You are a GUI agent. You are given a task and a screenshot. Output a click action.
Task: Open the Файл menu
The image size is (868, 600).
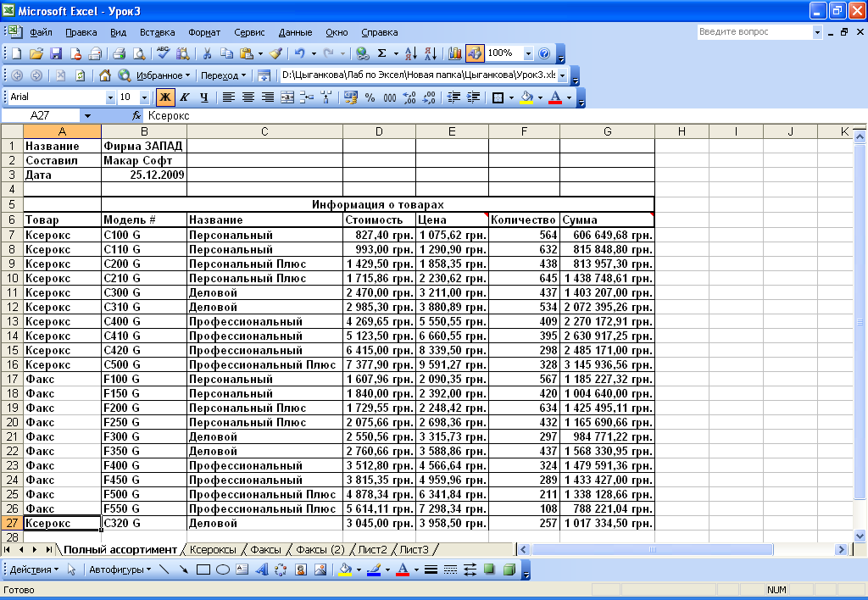41,33
